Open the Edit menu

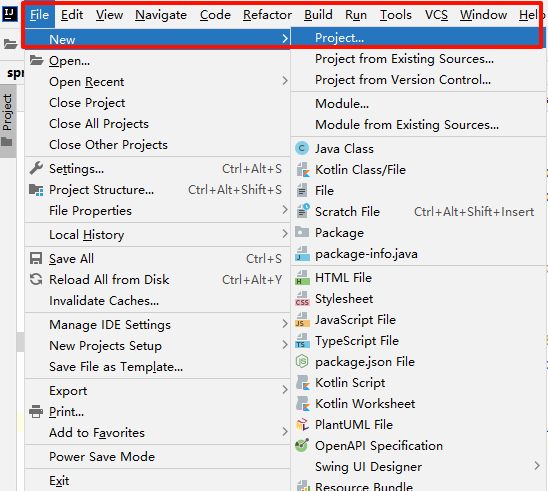(x=72, y=15)
